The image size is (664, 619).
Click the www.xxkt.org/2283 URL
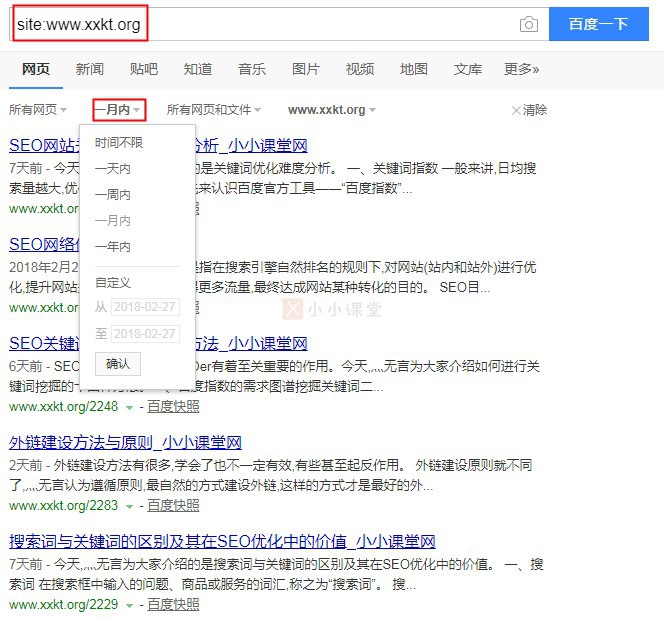(x=64, y=506)
